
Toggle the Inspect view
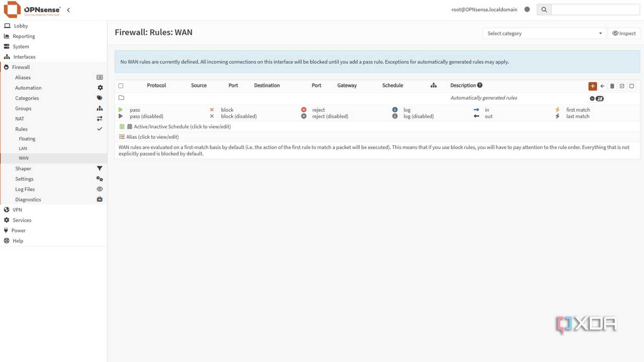point(624,33)
